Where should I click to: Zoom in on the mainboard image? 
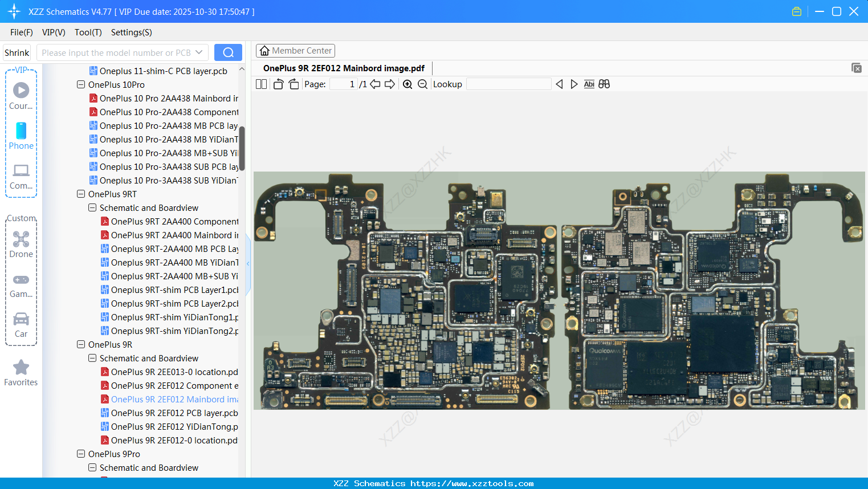point(407,84)
